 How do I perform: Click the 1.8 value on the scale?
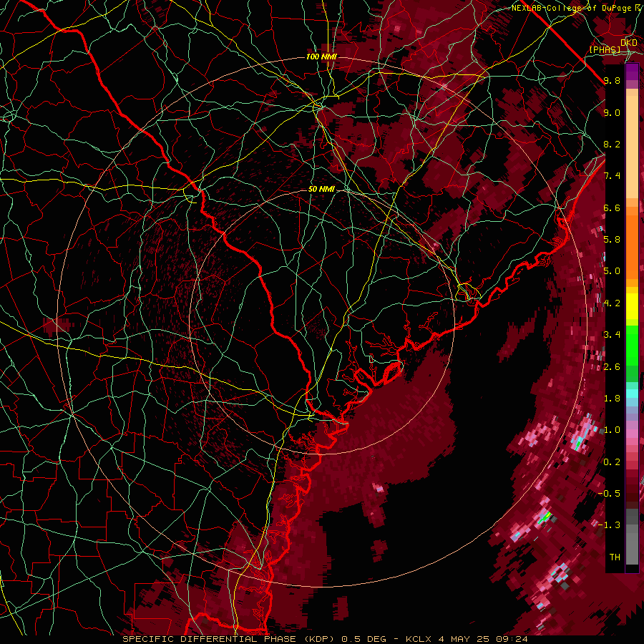tap(612, 399)
